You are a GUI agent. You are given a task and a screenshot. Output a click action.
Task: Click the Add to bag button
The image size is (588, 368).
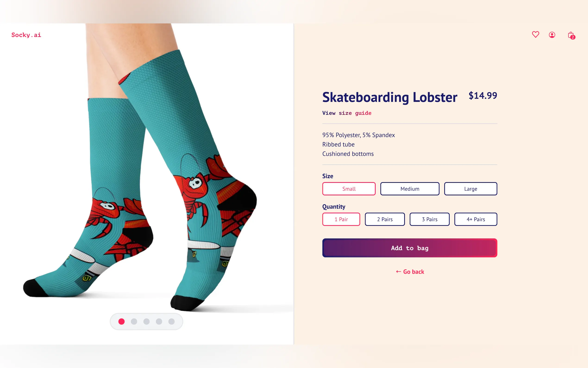click(410, 248)
